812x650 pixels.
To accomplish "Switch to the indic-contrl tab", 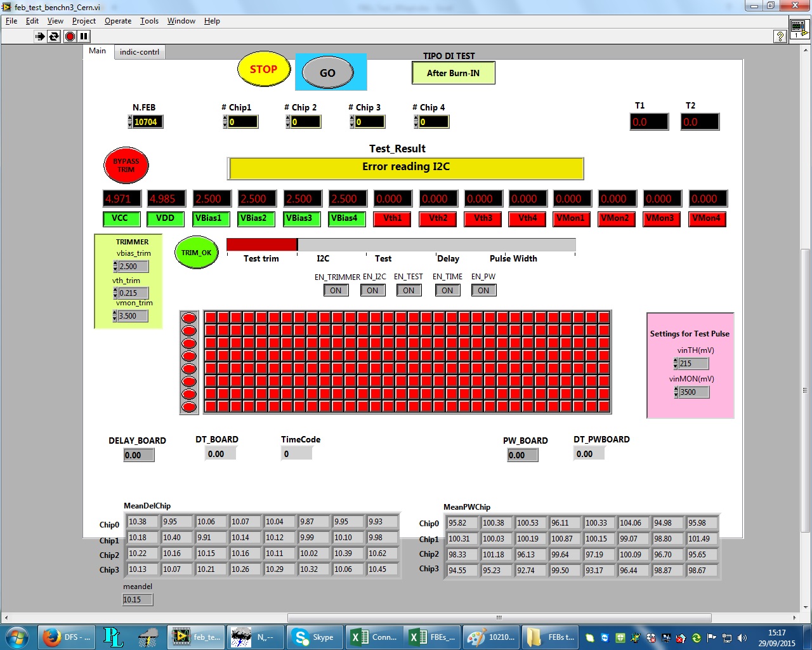I will 139,52.
